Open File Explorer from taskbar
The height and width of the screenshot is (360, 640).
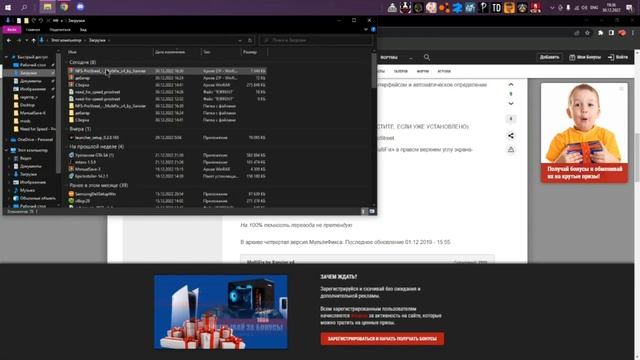[x=47, y=7]
